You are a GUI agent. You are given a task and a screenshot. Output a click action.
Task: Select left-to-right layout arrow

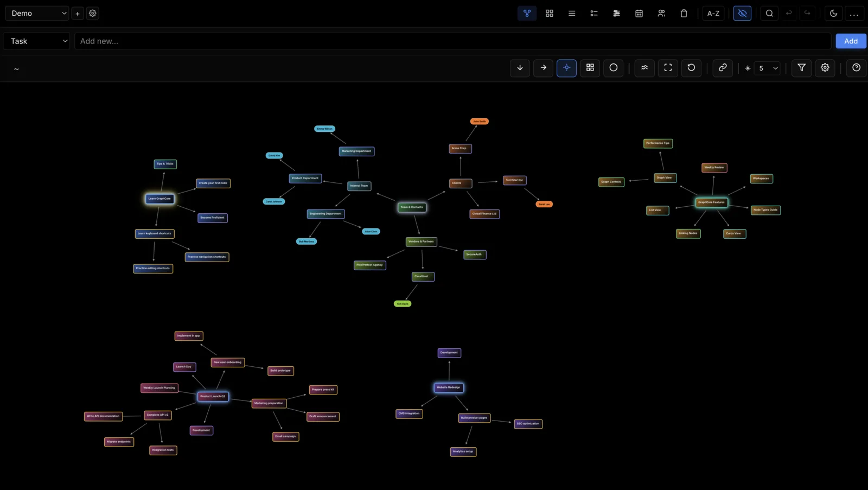pos(543,68)
